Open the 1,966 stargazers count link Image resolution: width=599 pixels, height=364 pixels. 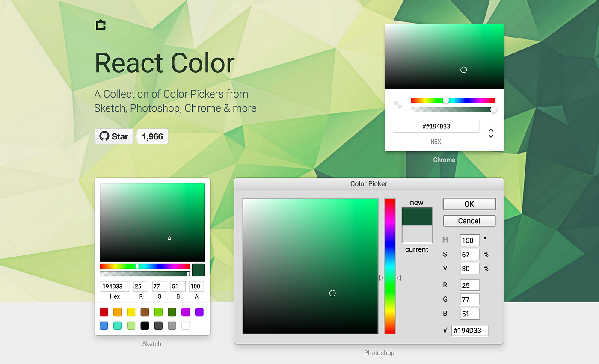click(x=152, y=136)
